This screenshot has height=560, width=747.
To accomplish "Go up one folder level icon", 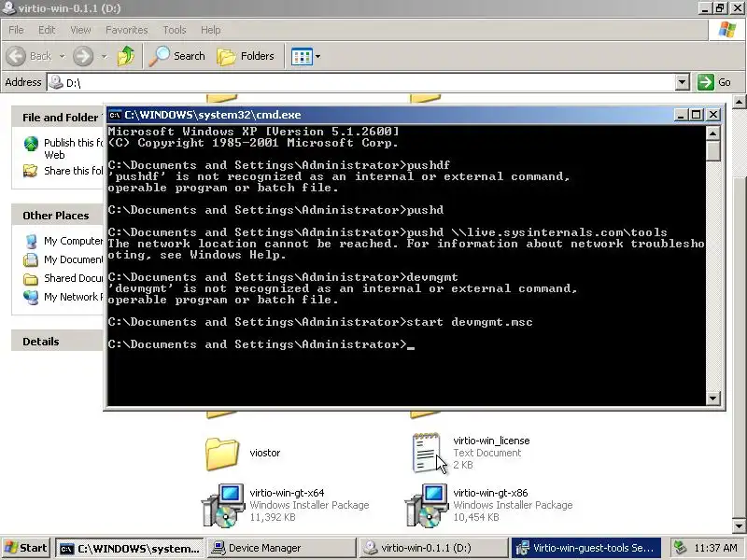I will pyautogui.click(x=126, y=56).
